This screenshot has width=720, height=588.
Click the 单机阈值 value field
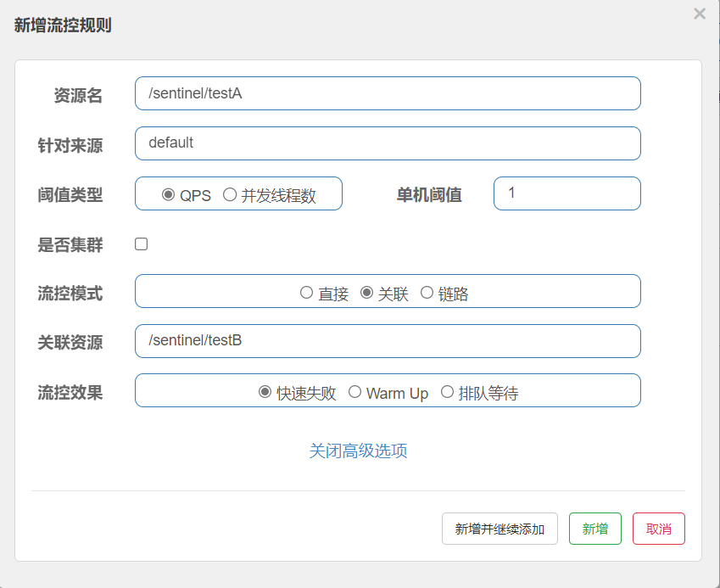click(x=567, y=193)
